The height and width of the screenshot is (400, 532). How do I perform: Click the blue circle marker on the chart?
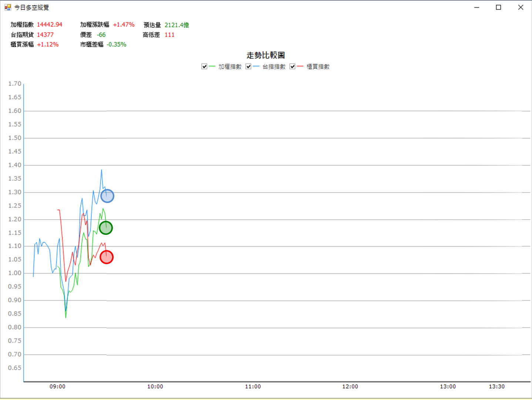pyautogui.click(x=107, y=196)
